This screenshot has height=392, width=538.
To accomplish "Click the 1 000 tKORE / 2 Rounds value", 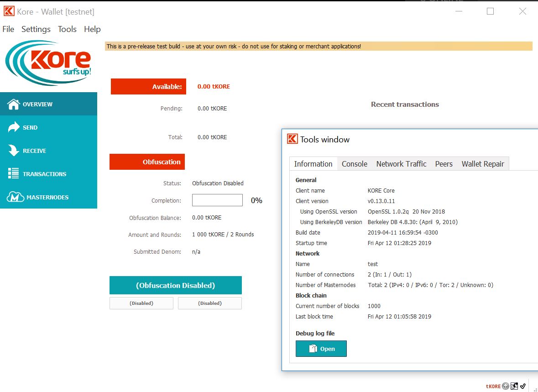I will 223,235.
